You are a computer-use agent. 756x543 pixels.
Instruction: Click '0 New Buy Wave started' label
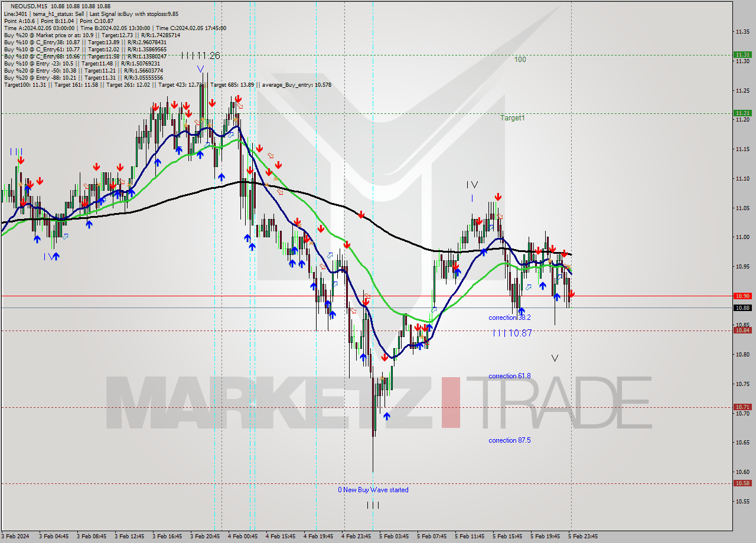click(373, 490)
